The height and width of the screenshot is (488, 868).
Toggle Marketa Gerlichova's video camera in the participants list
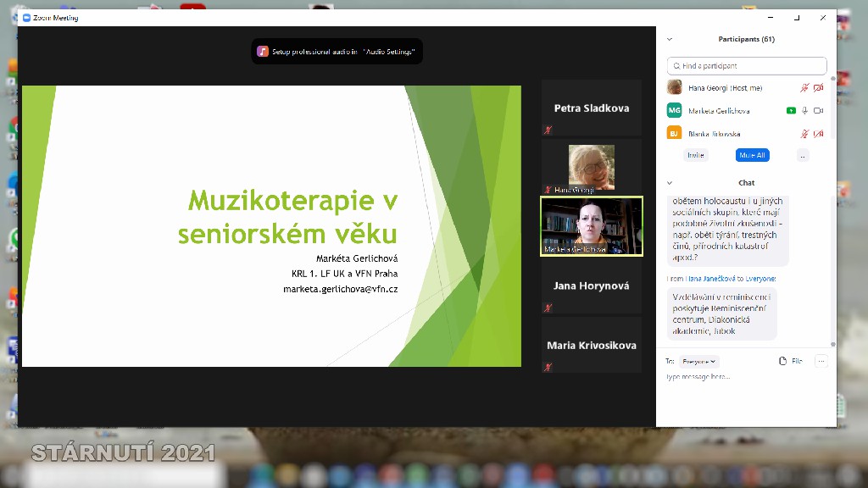[x=818, y=111]
